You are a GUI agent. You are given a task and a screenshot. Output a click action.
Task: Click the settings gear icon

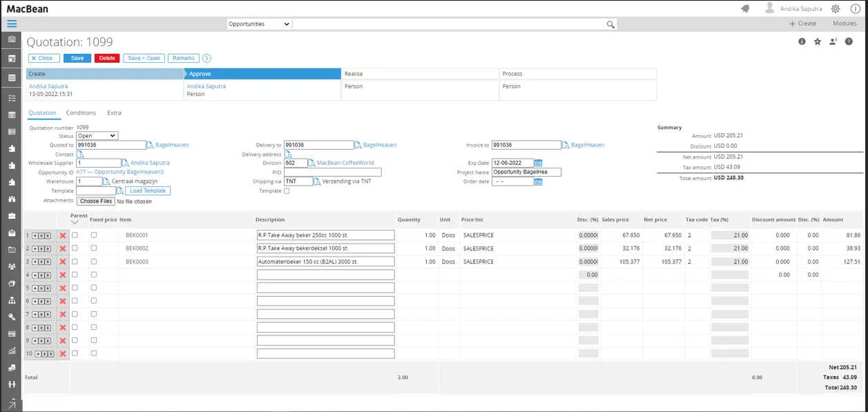(836, 9)
